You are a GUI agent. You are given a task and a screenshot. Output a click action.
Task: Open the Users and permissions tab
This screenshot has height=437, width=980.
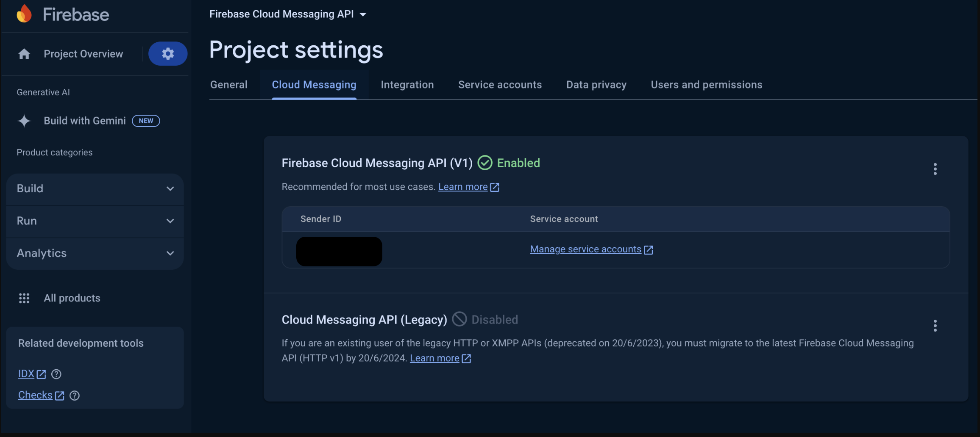click(706, 85)
